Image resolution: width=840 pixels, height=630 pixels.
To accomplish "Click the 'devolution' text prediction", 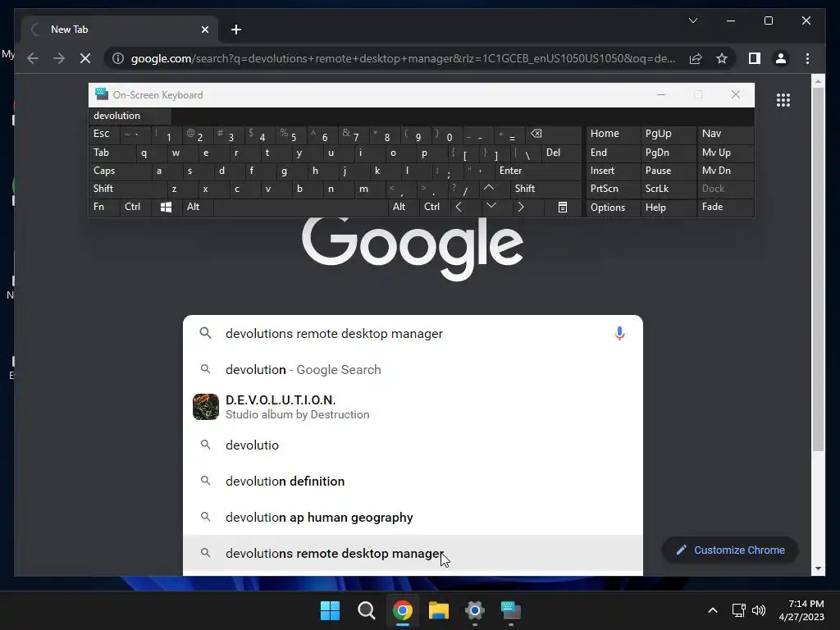I will (x=130, y=116).
